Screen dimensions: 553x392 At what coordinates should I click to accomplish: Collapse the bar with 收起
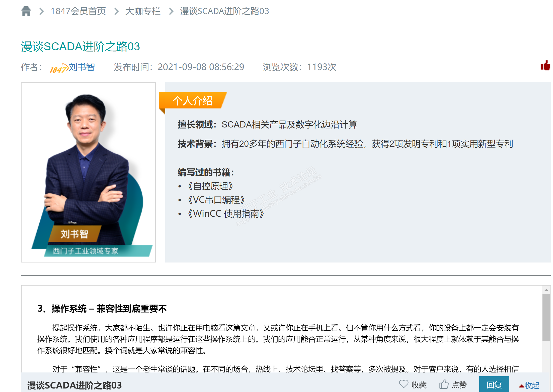(x=532, y=385)
